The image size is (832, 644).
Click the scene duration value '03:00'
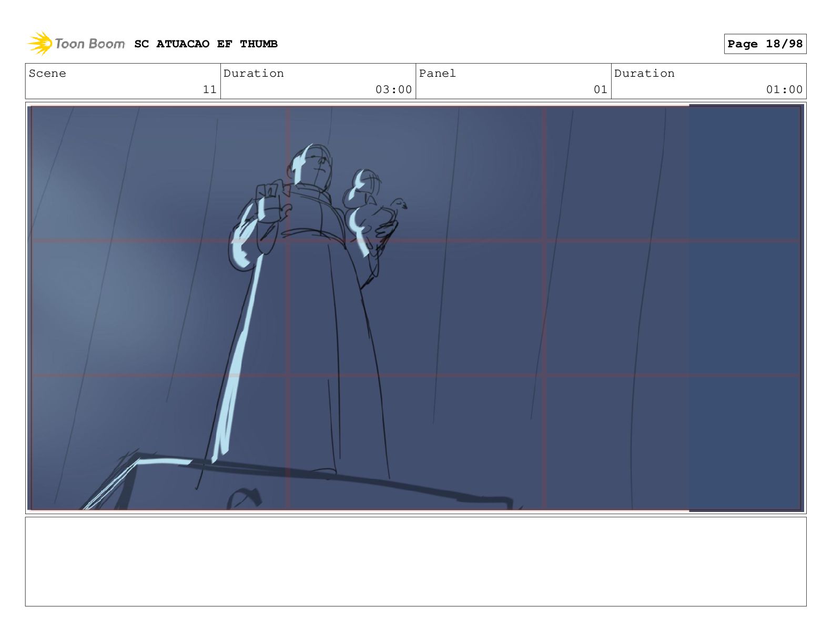[x=393, y=89]
